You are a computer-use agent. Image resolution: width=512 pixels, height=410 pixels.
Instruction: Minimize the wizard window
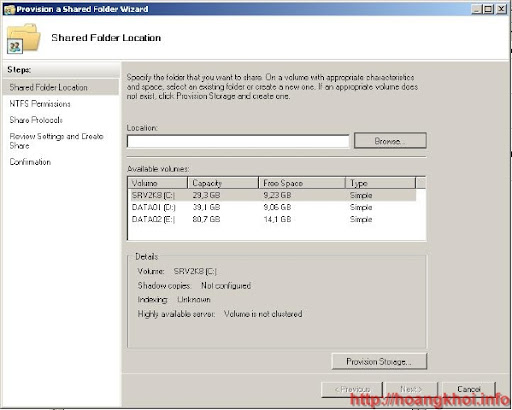tap(477, 9)
